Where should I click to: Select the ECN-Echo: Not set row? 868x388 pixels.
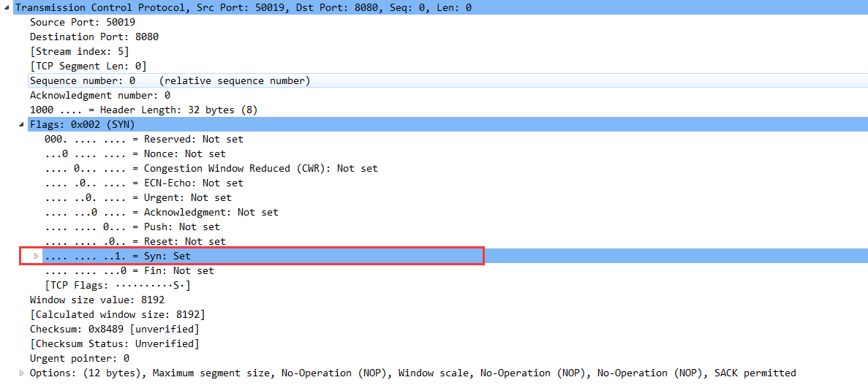(144, 183)
